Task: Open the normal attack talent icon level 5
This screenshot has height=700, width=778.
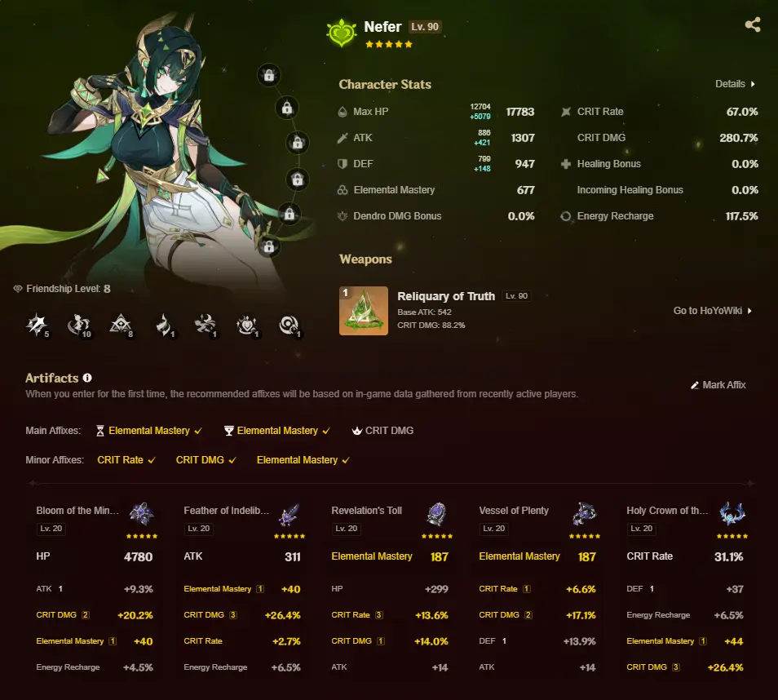Action: 38,326
